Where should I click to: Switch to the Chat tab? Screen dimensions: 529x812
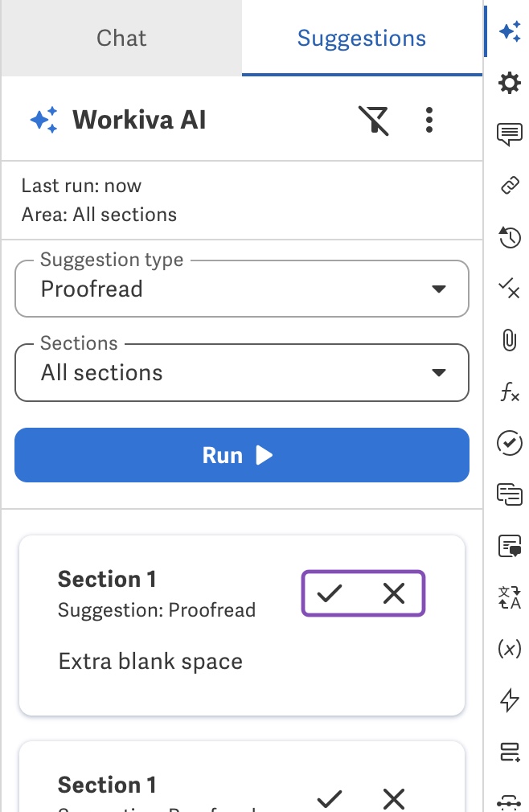coord(121,38)
